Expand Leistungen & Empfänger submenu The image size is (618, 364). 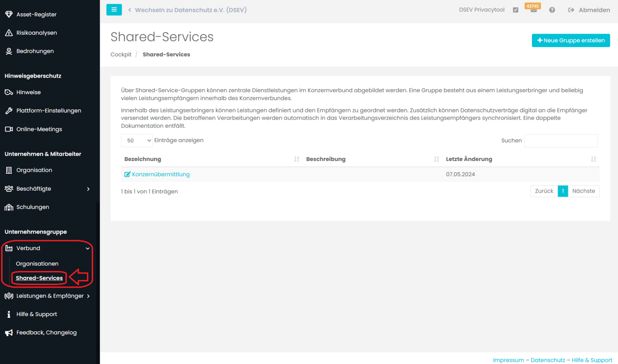[88, 296]
